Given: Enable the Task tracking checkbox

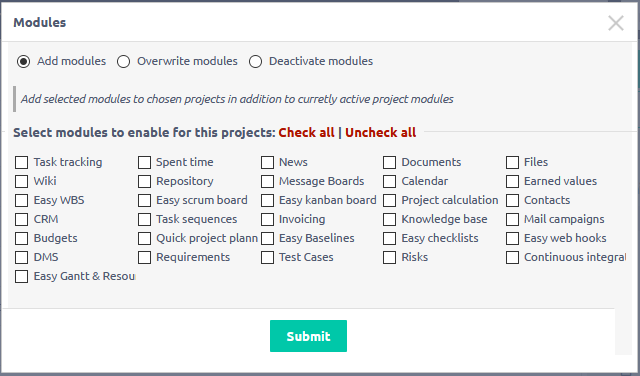Looking at the screenshot, I should pyautogui.click(x=21, y=162).
